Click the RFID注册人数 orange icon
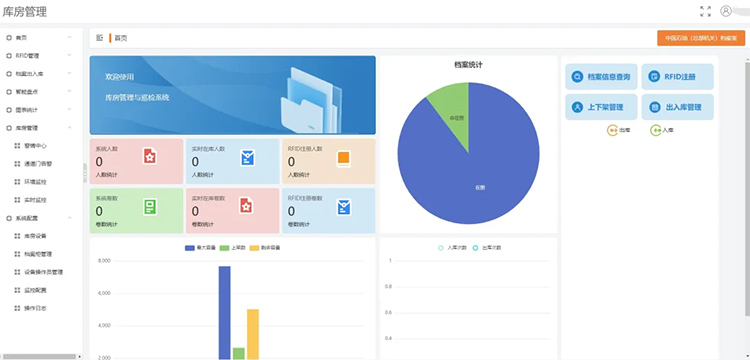 pyautogui.click(x=343, y=158)
